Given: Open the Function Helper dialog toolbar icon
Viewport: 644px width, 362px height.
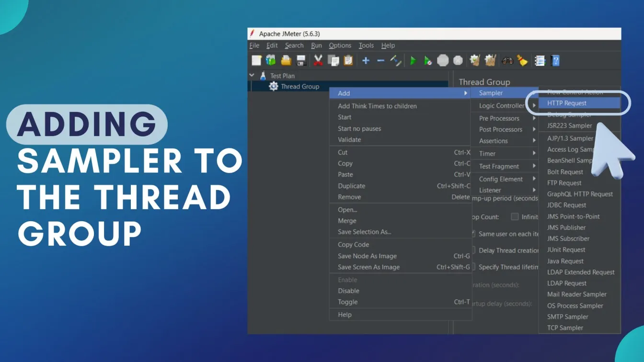Looking at the screenshot, I should pyautogui.click(x=540, y=60).
